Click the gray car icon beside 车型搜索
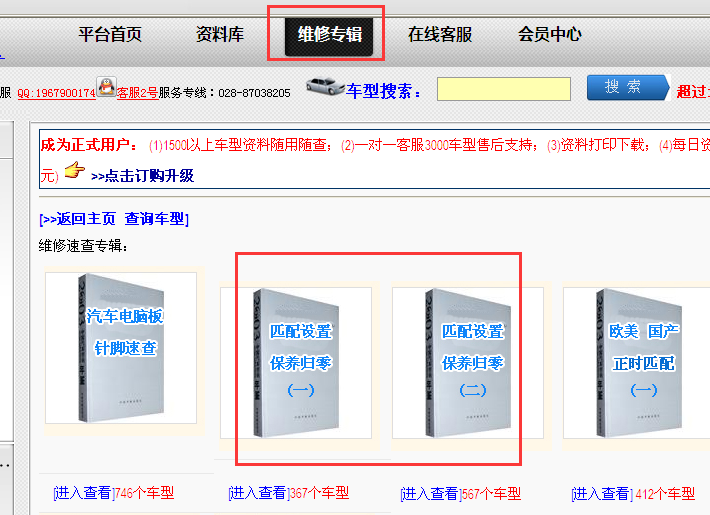 [325, 86]
